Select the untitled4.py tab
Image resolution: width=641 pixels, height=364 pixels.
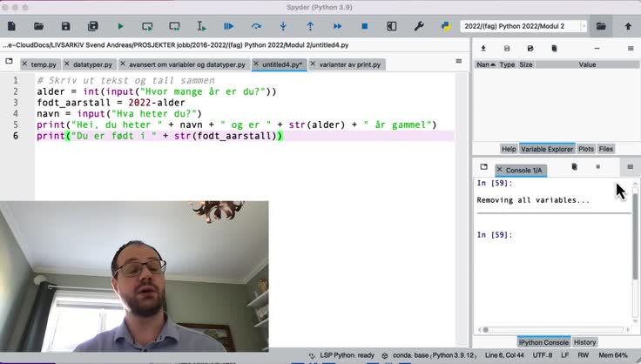(282, 64)
